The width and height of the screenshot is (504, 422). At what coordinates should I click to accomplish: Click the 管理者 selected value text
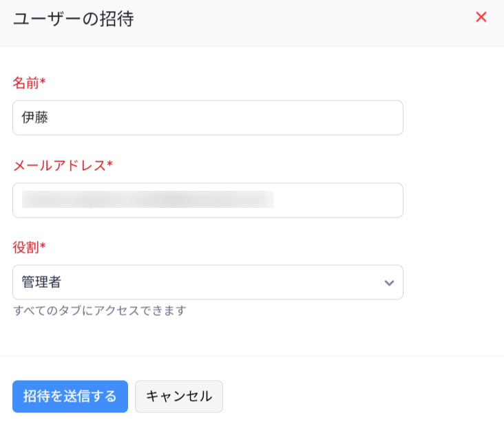(x=41, y=282)
